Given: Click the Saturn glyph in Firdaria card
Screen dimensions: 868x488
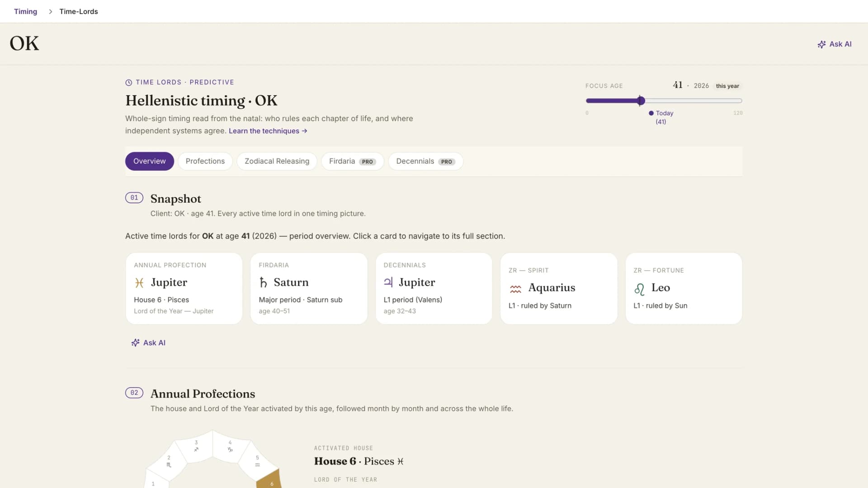Looking at the screenshot, I should point(263,282).
